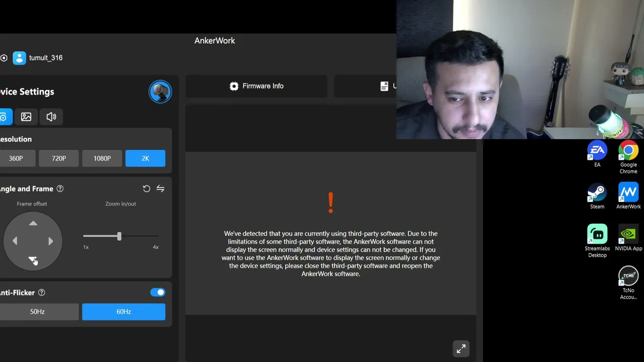Image resolution: width=644 pixels, height=362 pixels.
Task: Select 1080P resolution
Action: coord(102,158)
